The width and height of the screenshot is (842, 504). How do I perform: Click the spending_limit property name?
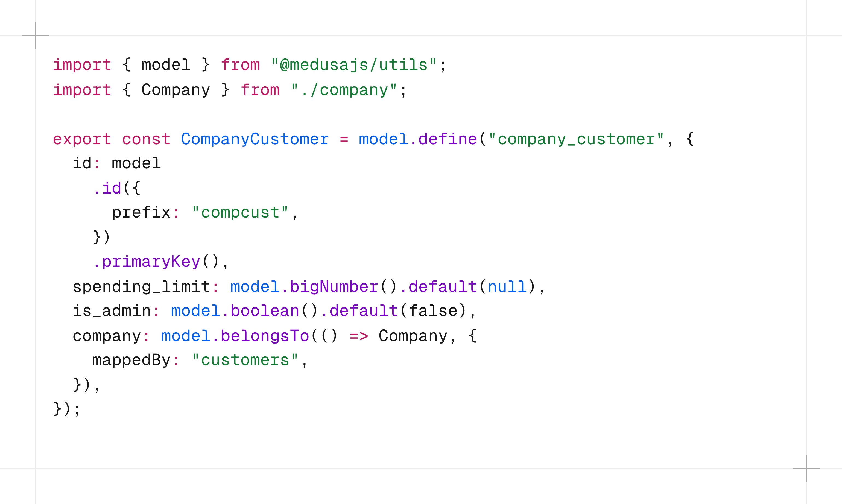tap(141, 287)
